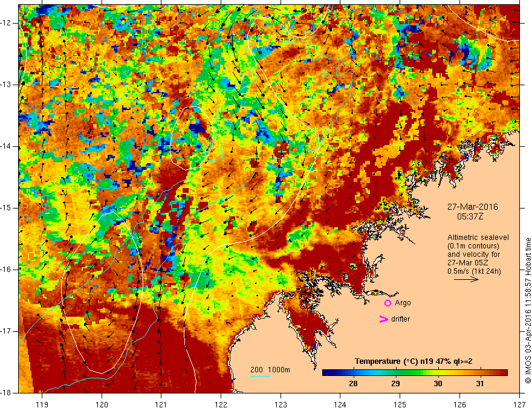Click the latitude axis label -12
The width and height of the screenshot is (532, 411).
coord(6,23)
